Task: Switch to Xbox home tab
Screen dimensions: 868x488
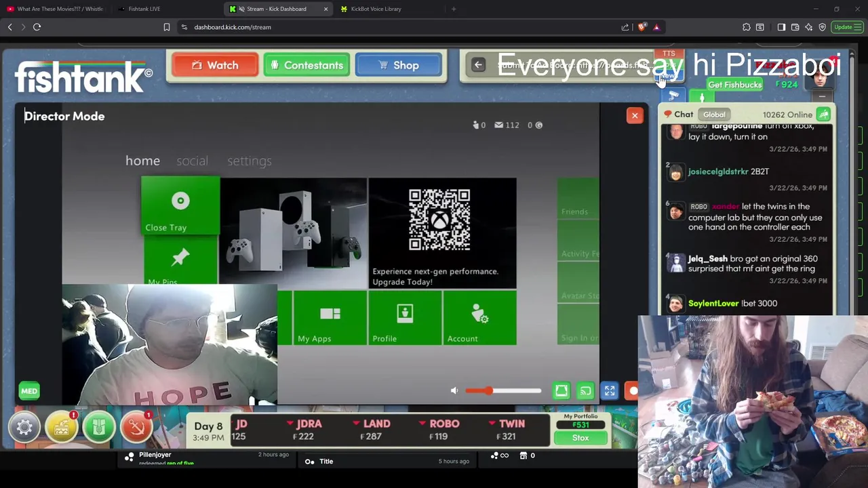Action: [142, 161]
